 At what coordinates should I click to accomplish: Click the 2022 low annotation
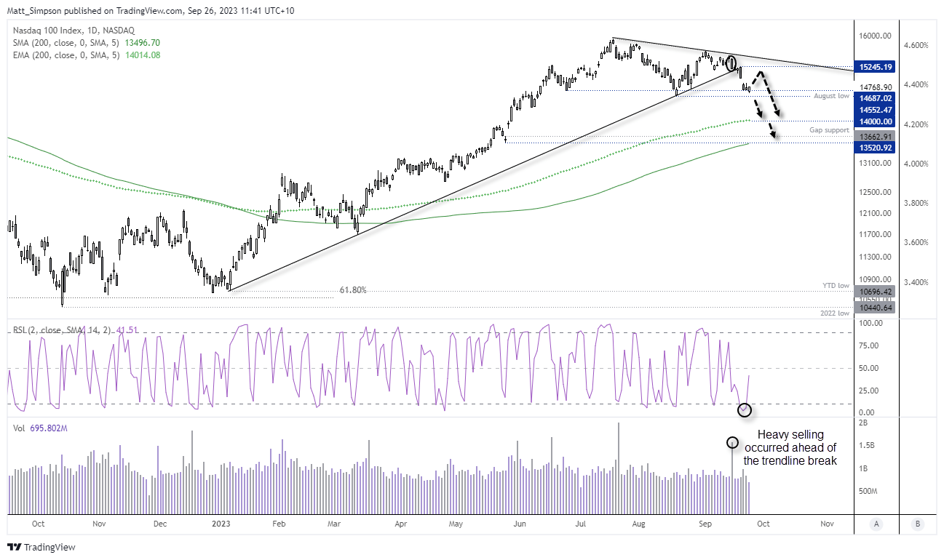(x=834, y=313)
